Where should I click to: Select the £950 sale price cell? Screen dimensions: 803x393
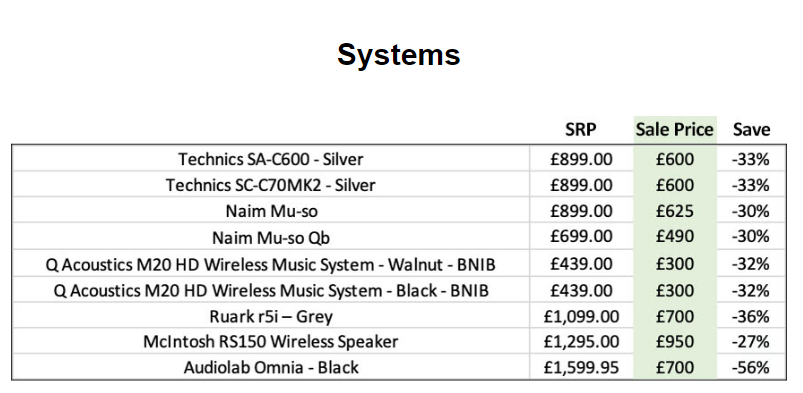pyautogui.click(x=674, y=342)
